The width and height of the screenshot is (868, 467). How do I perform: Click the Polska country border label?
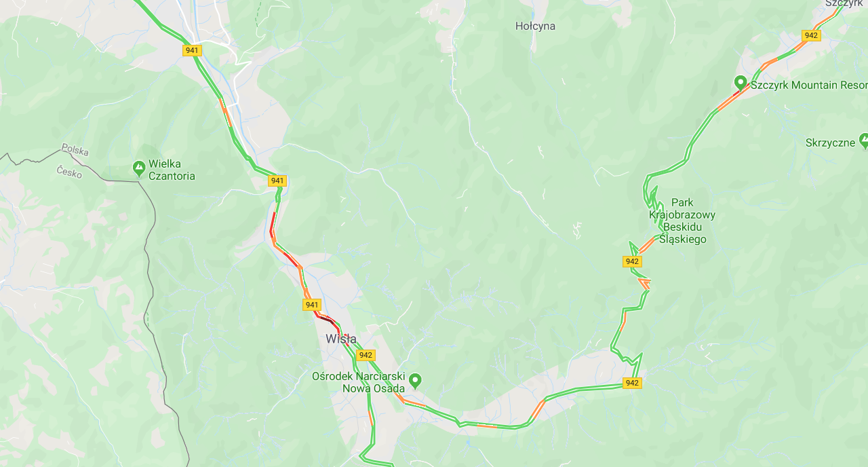pos(75,150)
